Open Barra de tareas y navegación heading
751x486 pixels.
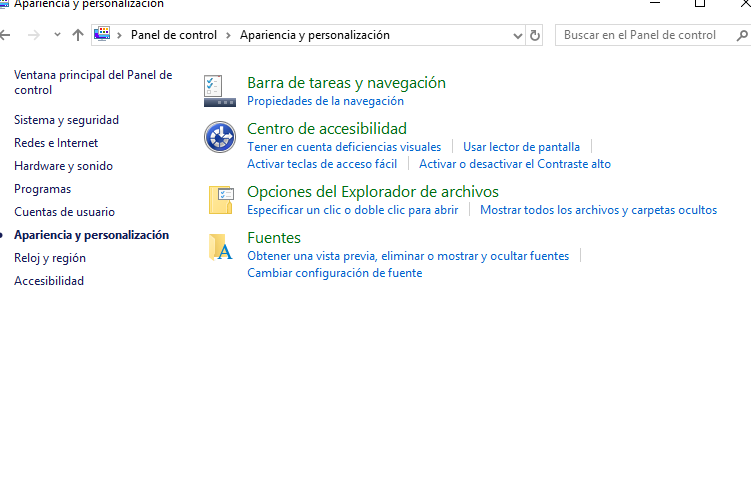tap(346, 82)
